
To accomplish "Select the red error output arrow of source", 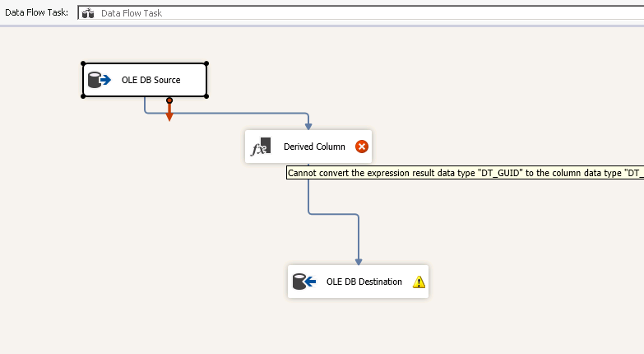I will tap(169, 109).
